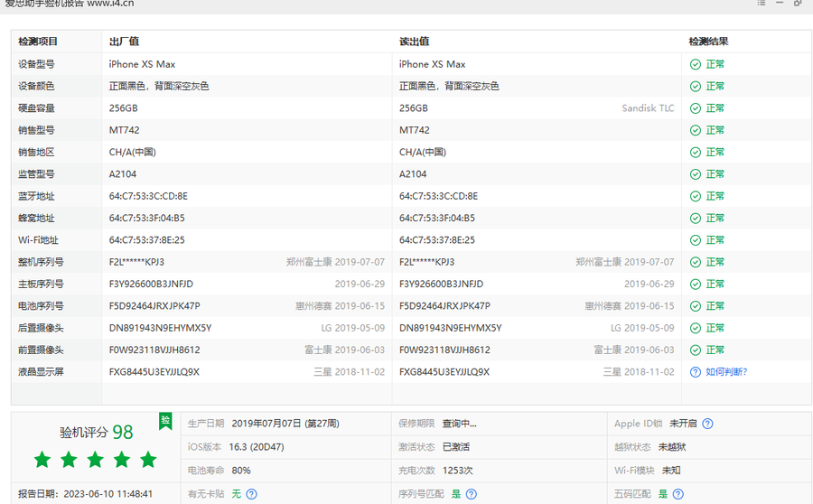
Task: Select the check icon for 电池序列号
Action: pos(696,306)
